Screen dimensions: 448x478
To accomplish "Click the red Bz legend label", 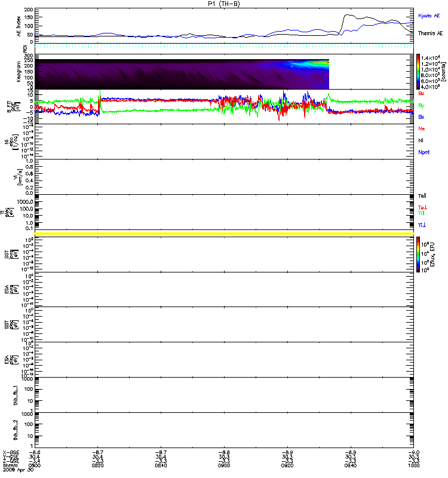I will point(421,93).
